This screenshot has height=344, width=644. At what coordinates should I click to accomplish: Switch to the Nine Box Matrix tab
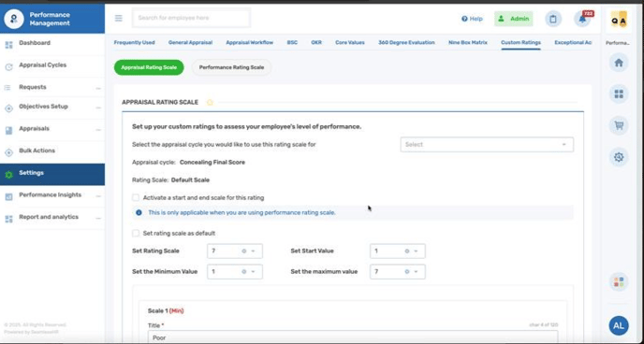point(468,43)
